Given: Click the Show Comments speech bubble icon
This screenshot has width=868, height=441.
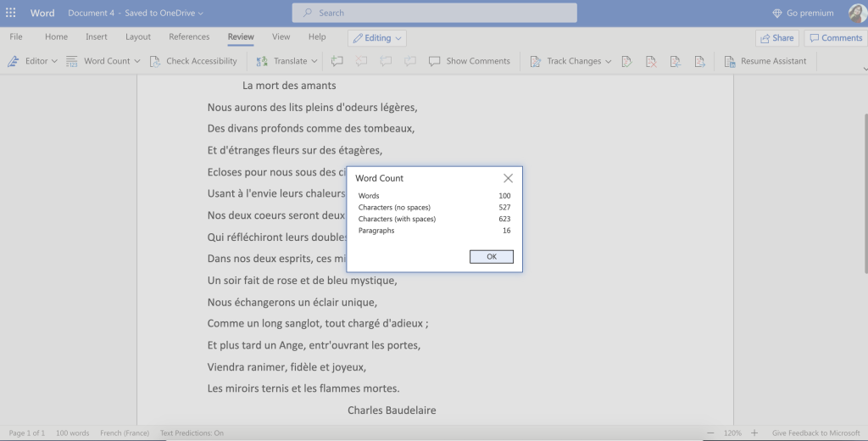Looking at the screenshot, I should coord(435,61).
